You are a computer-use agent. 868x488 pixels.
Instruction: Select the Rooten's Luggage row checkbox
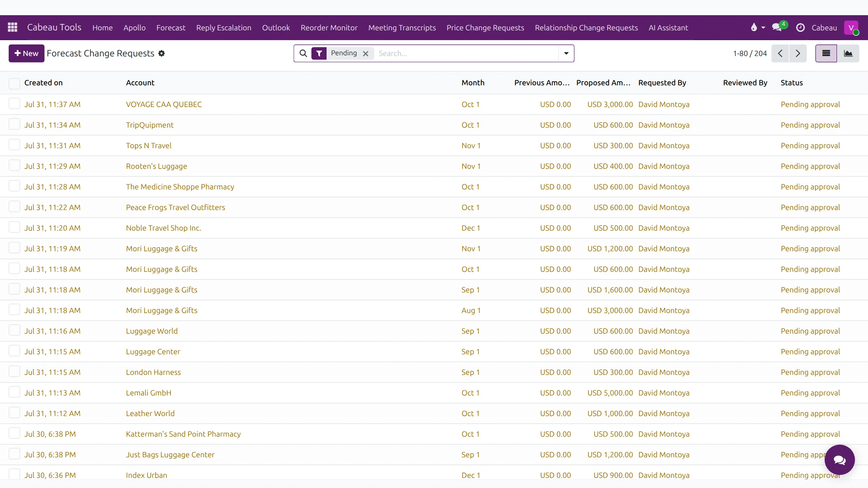(x=14, y=166)
